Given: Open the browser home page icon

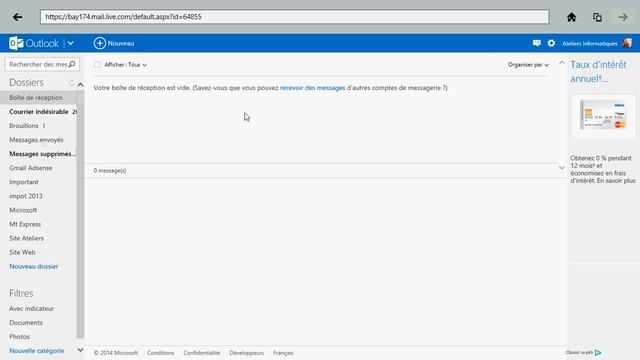Looking at the screenshot, I should tap(571, 17).
